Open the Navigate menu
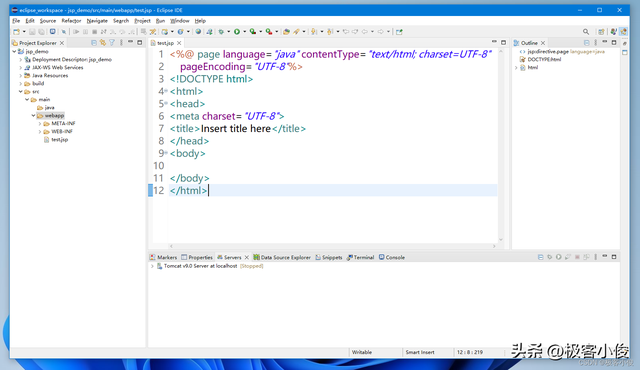The width and height of the screenshot is (640, 370). click(97, 21)
